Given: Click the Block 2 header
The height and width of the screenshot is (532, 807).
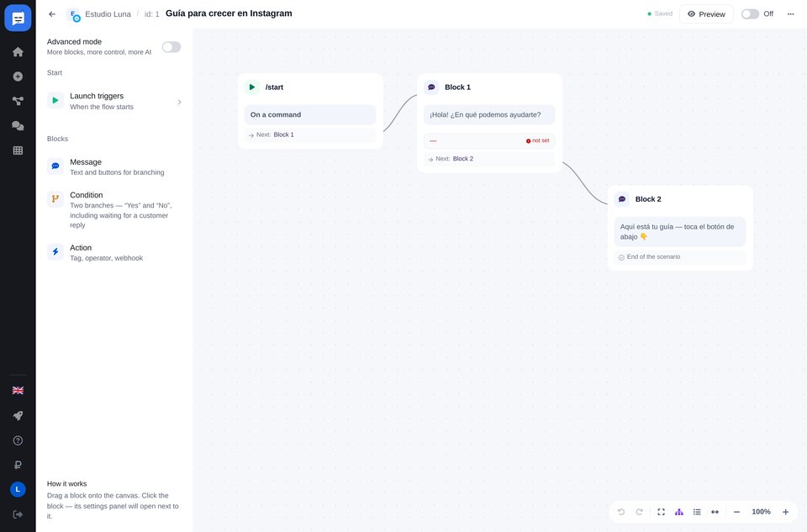Looking at the screenshot, I should pyautogui.click(x=679, y=199).
